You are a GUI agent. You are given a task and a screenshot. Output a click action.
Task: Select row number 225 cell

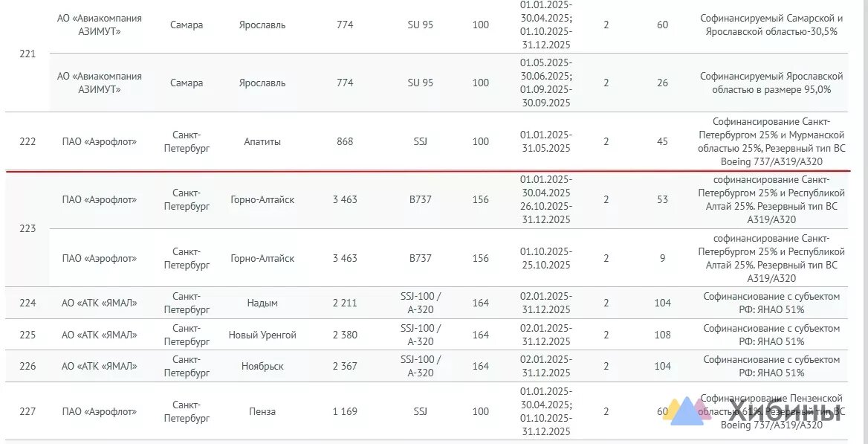coord(27,335)
